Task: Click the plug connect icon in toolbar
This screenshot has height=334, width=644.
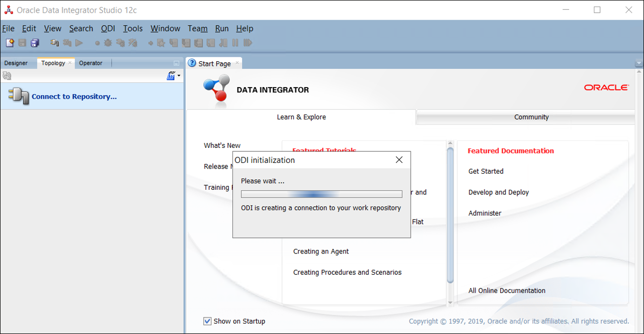Action: 54,43
